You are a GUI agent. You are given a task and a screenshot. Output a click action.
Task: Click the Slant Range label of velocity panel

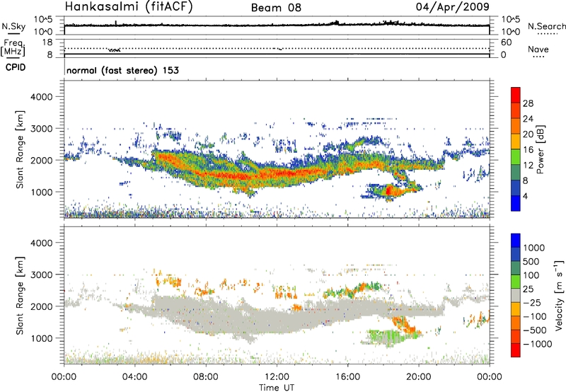pyautogui.click(x=20, y=296)
